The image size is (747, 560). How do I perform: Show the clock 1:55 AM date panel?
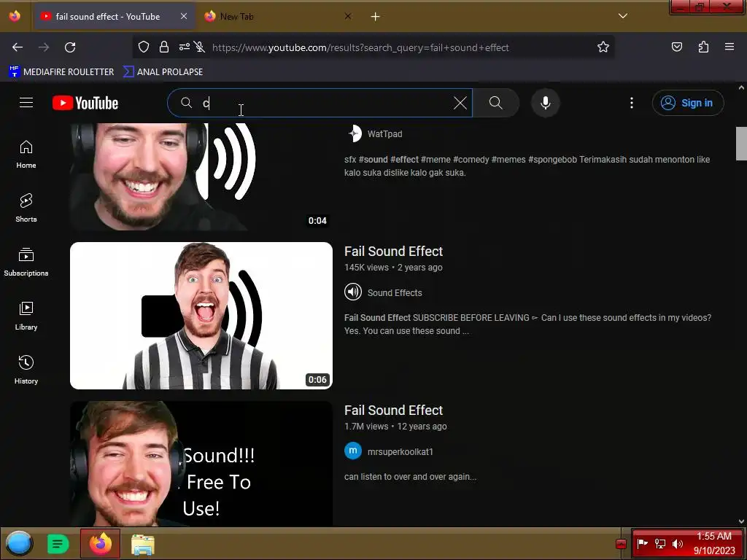click(x=714, y=543)
